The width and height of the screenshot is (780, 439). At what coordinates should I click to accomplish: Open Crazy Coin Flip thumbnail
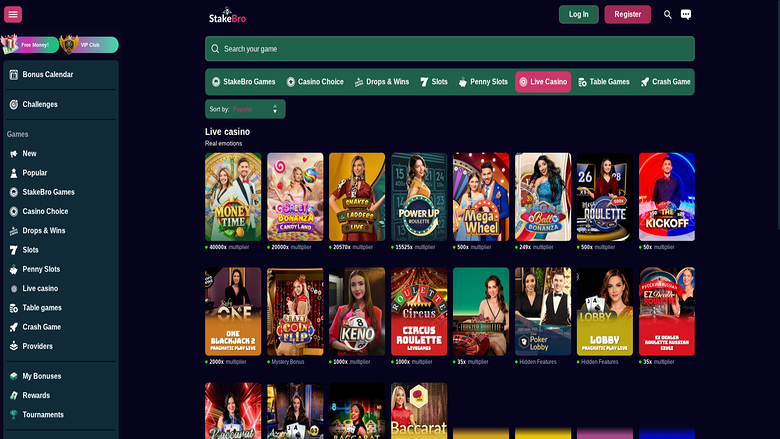click(295, 312)
